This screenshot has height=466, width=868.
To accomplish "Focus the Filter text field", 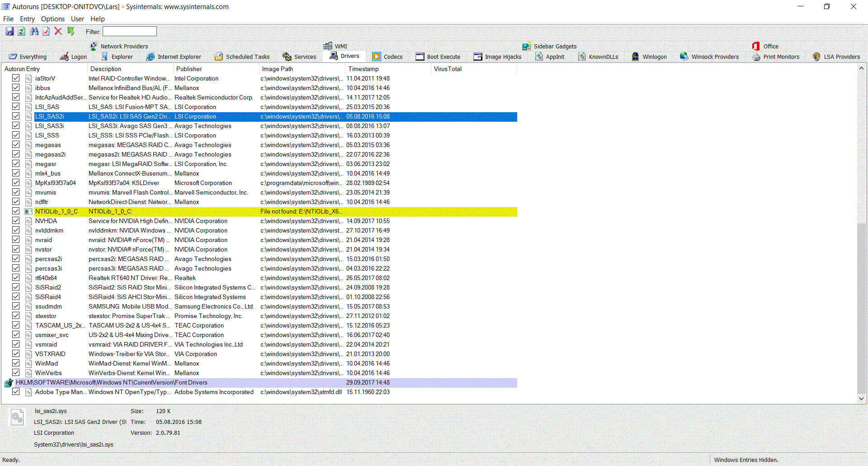I will 130,31.
